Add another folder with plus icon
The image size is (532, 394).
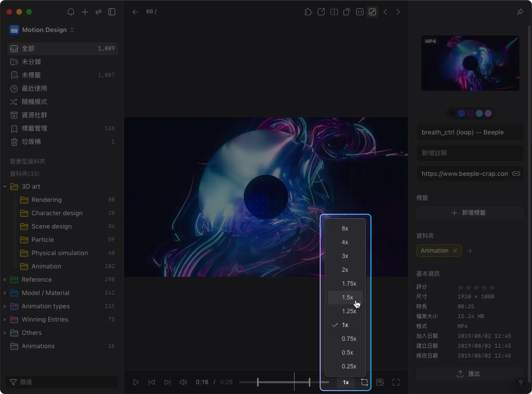coord(470,251)
